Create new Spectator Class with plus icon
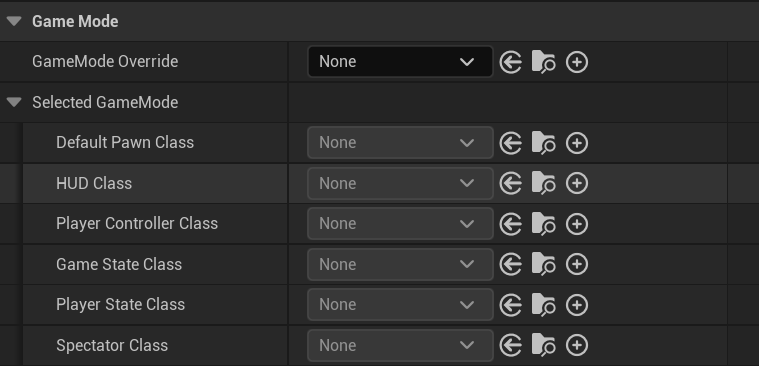Viewport: 759px width, 366px height. pyautogui.click(x=577, y=345)
